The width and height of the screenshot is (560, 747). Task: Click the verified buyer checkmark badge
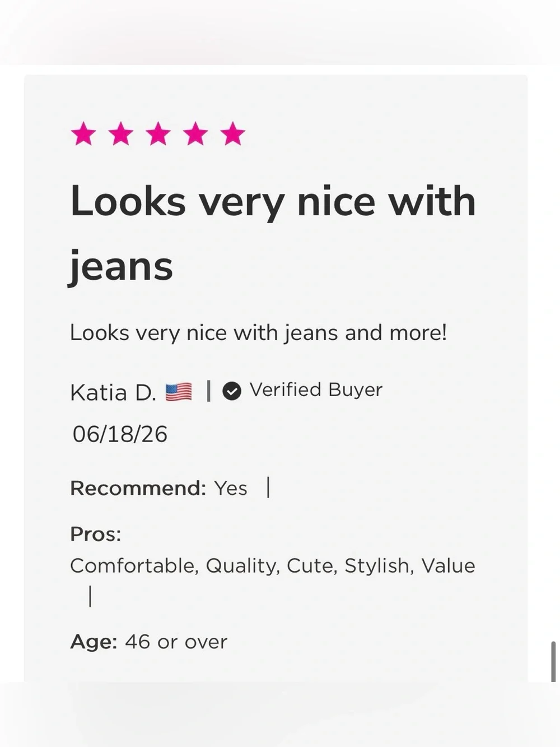click(232, 391)
